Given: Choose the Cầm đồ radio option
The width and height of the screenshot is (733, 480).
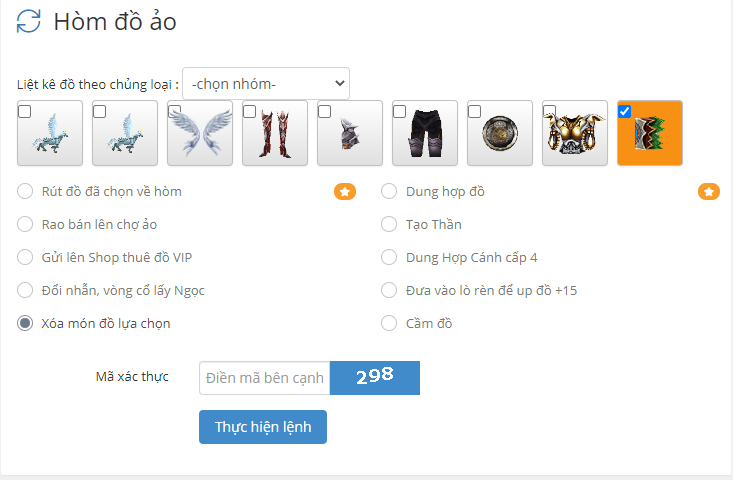Looking at the screenshot, I should coord(390,323).
